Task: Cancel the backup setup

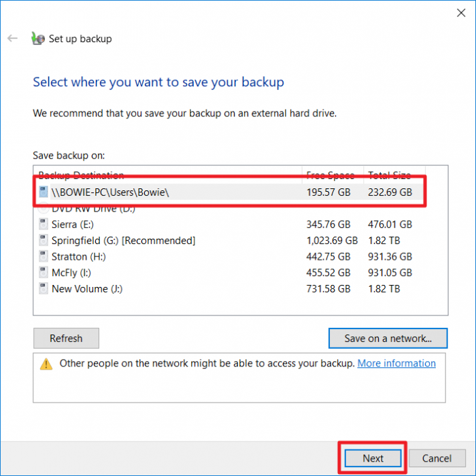Action: click(x=437, y=458)
